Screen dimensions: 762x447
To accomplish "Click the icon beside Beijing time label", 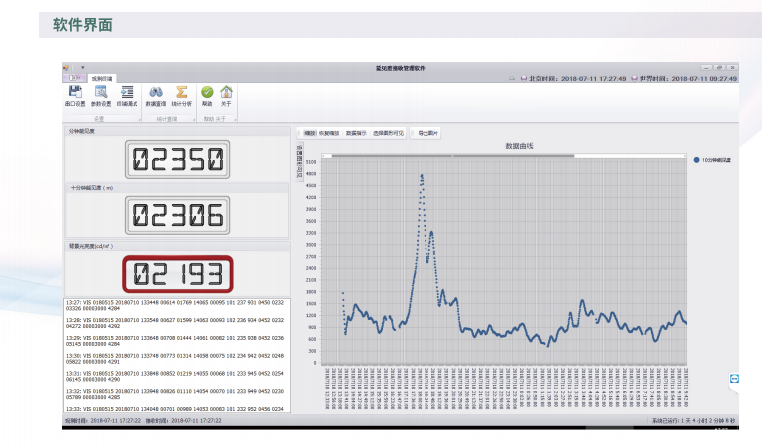I will [524, 78].
